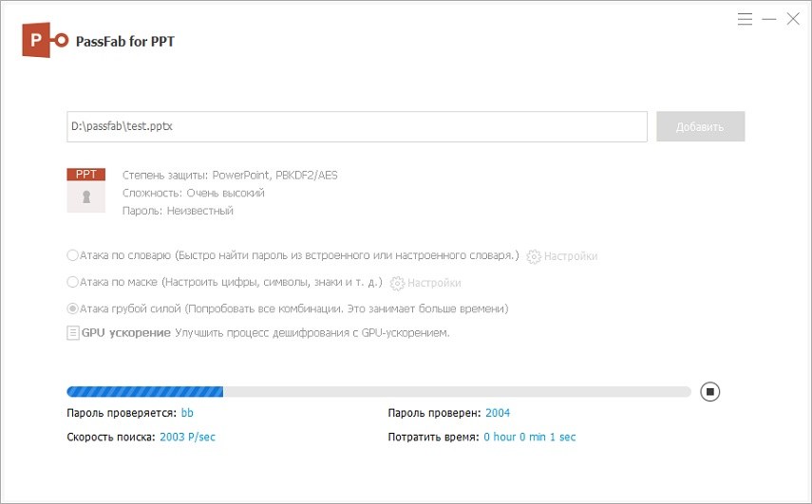The height and width of the screenshot is (504, 812).
Task: Select the Атака грубой силой radio option
Action: (73, 308)
